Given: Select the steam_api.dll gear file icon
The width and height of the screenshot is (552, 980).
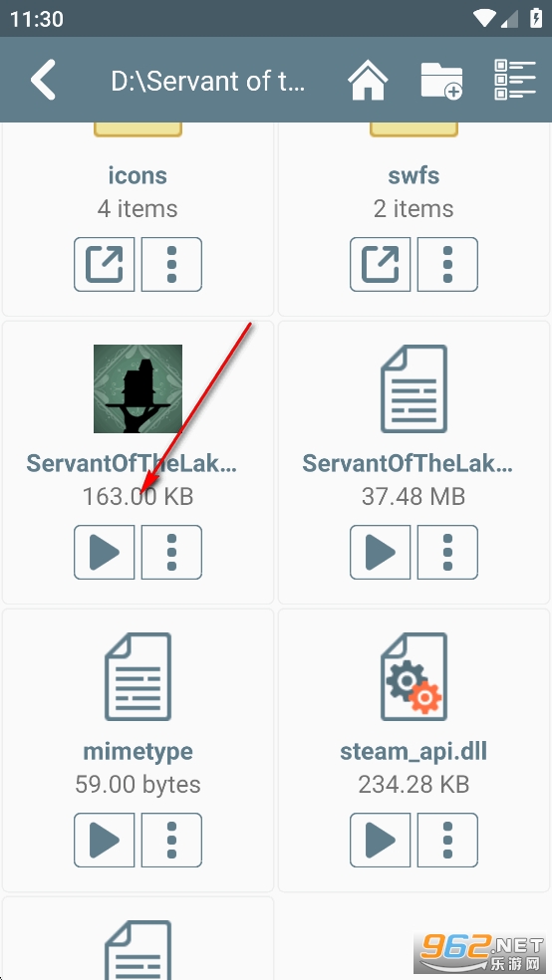Looking at the screenshot, I should click(x=414, y=676).
